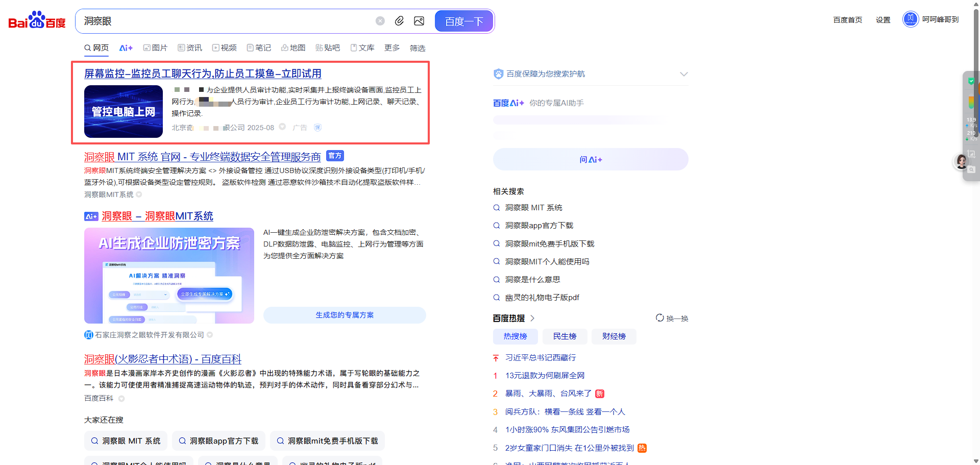Select the 民生榜 tab

(x=565, y=336)
